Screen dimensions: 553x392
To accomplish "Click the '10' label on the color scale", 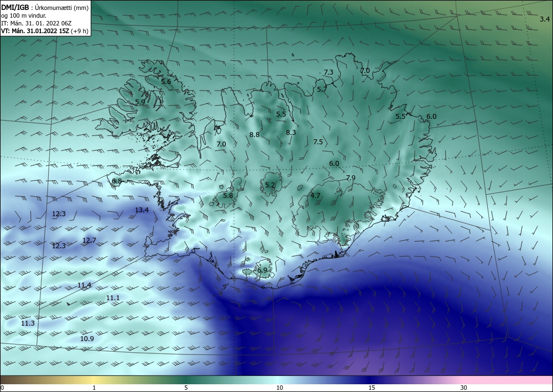I will click(x=279, y=388).
